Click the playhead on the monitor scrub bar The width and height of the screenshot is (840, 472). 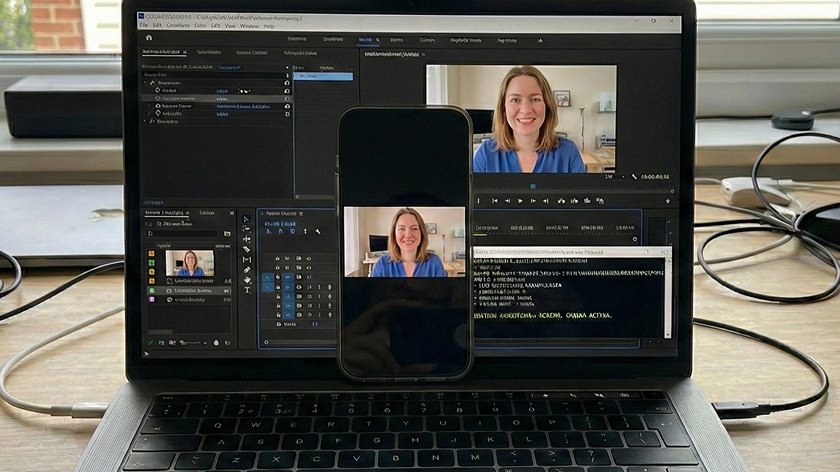532,186
